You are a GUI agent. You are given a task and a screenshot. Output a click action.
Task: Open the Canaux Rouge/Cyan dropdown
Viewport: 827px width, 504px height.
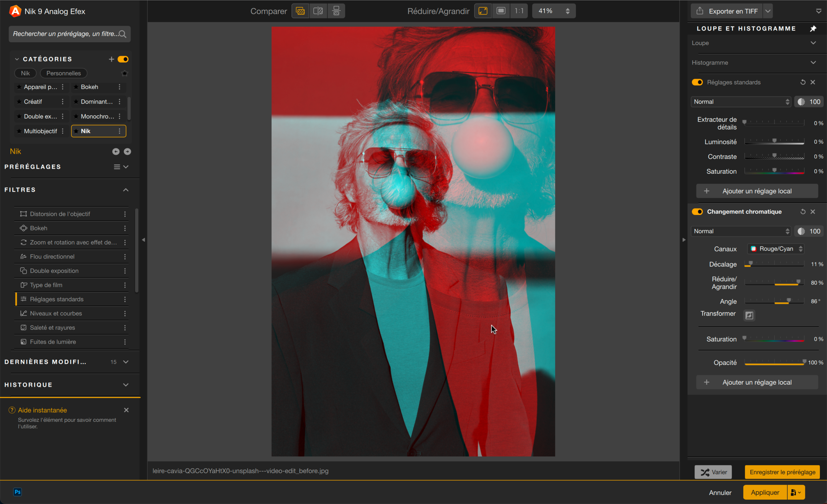click(776, 248)
